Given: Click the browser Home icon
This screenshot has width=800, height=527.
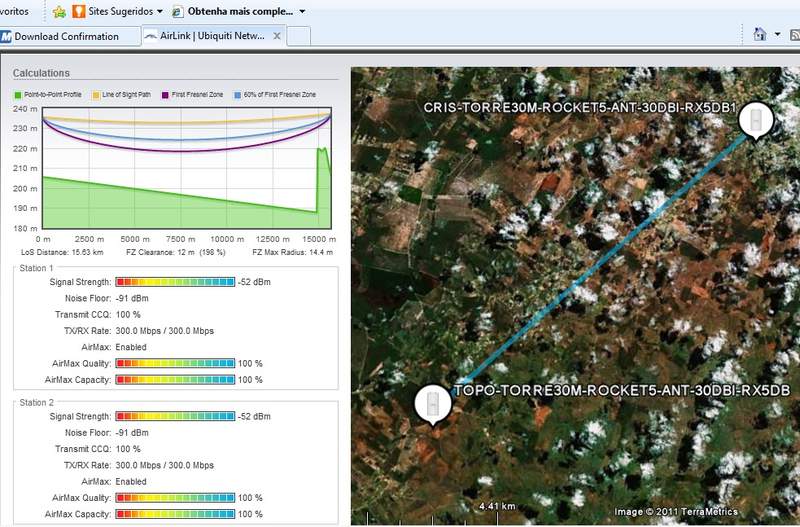Looking at the screenshot, I should (760, 34).
